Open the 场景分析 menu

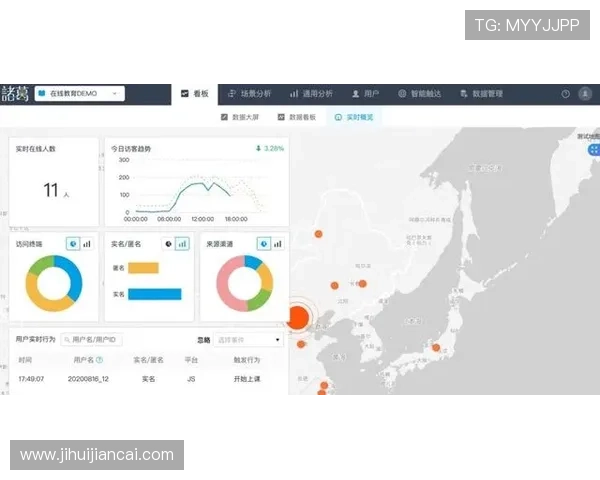249,94
